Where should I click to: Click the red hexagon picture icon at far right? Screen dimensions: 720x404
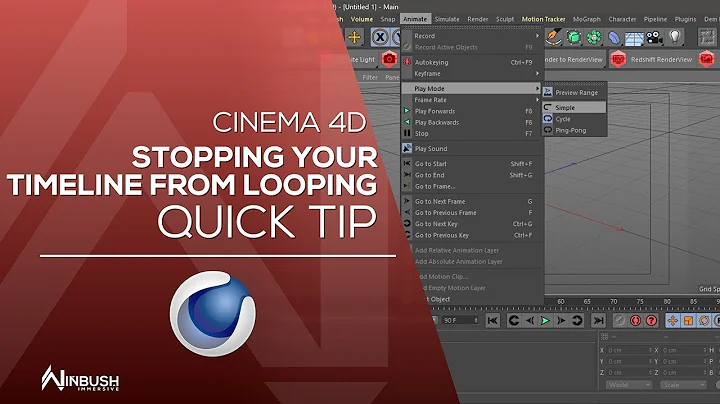coord(707,59)
